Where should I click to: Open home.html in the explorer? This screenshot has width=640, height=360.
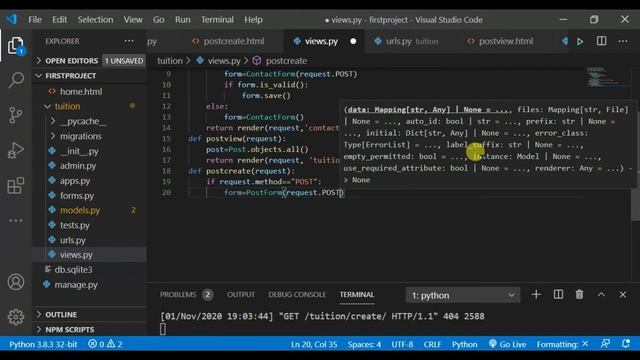click(81, 91)
